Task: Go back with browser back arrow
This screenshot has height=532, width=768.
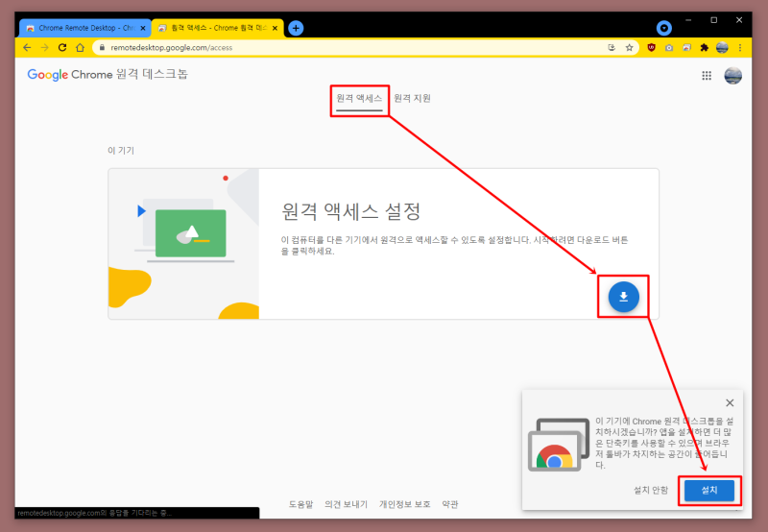Action: click(27, 47)
